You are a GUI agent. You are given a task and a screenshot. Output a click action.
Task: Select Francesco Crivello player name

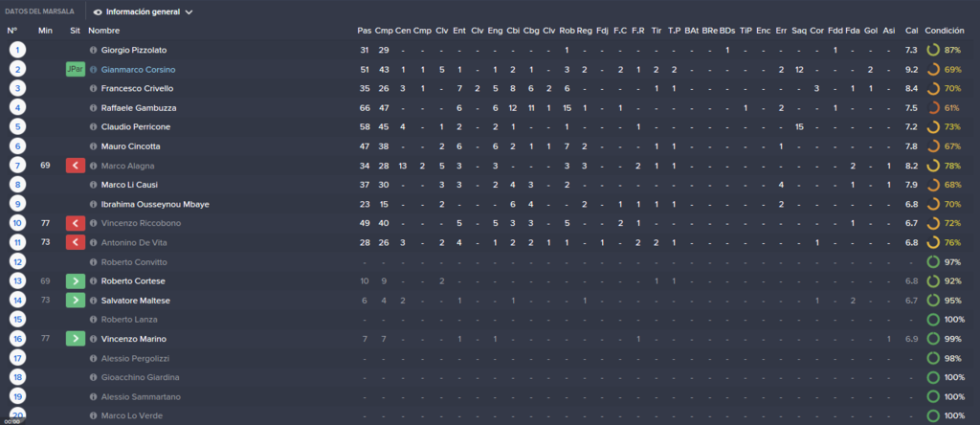(137, 89)
